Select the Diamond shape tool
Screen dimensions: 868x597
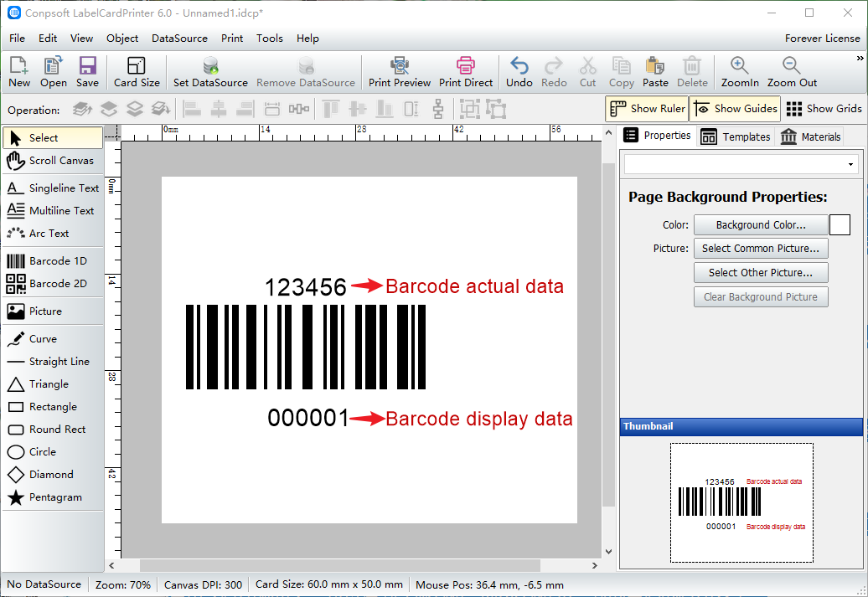tap(53, 475)
